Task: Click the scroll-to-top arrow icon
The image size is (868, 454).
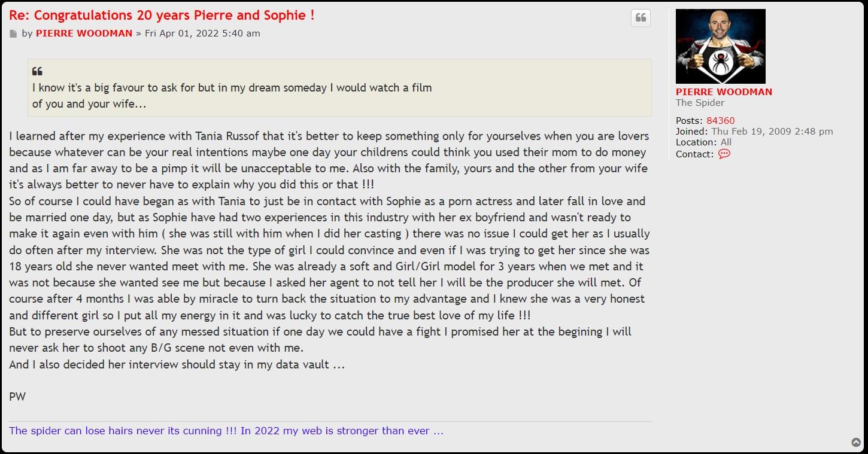Action: coord(856,443)
